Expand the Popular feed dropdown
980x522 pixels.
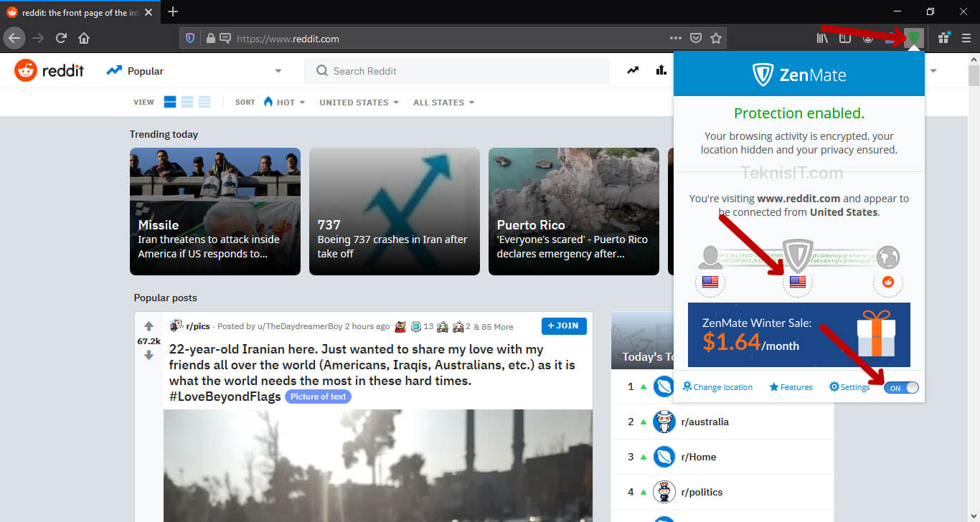click(x=278, y=71)
